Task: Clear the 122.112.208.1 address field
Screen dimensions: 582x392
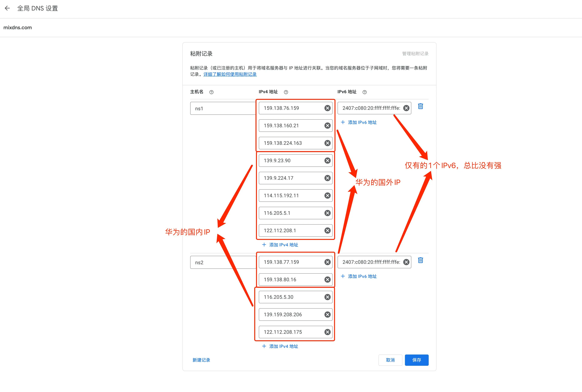Action: coord(327,231)
